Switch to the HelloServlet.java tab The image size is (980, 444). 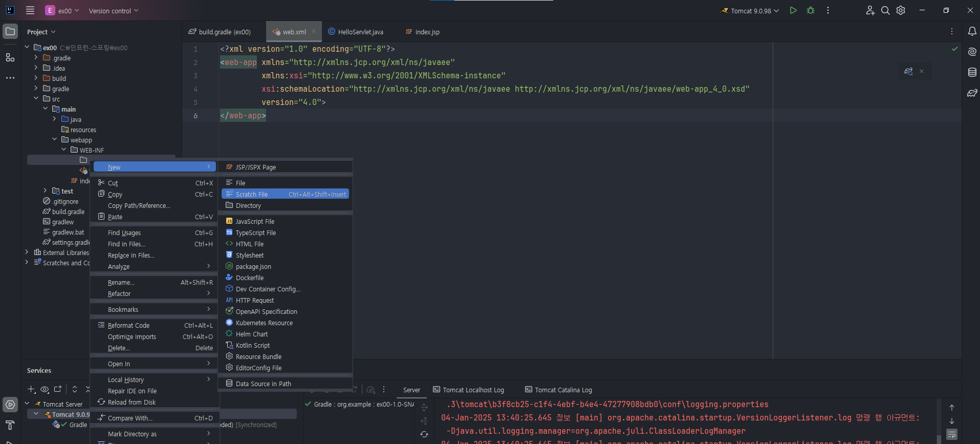[x=356, y=32]
